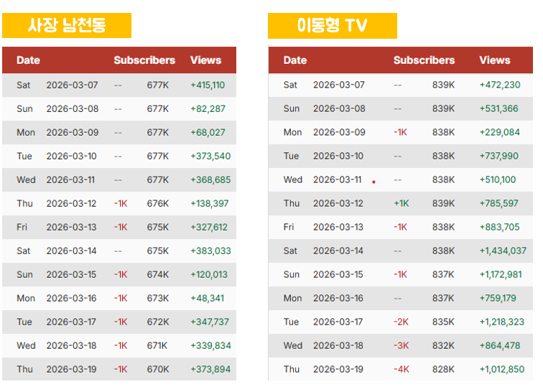Select the Subscribers header in left table
The image size is (543, 392).
[x=144, y=60]
